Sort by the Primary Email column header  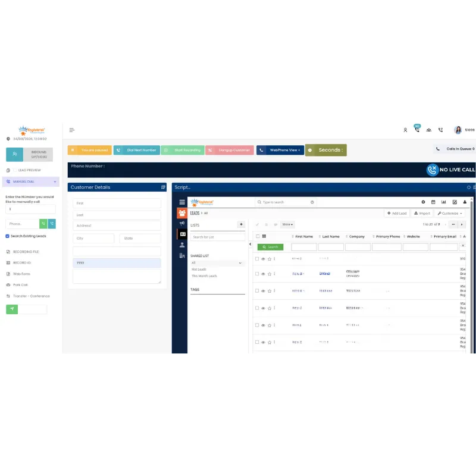(x=445, y=236)
